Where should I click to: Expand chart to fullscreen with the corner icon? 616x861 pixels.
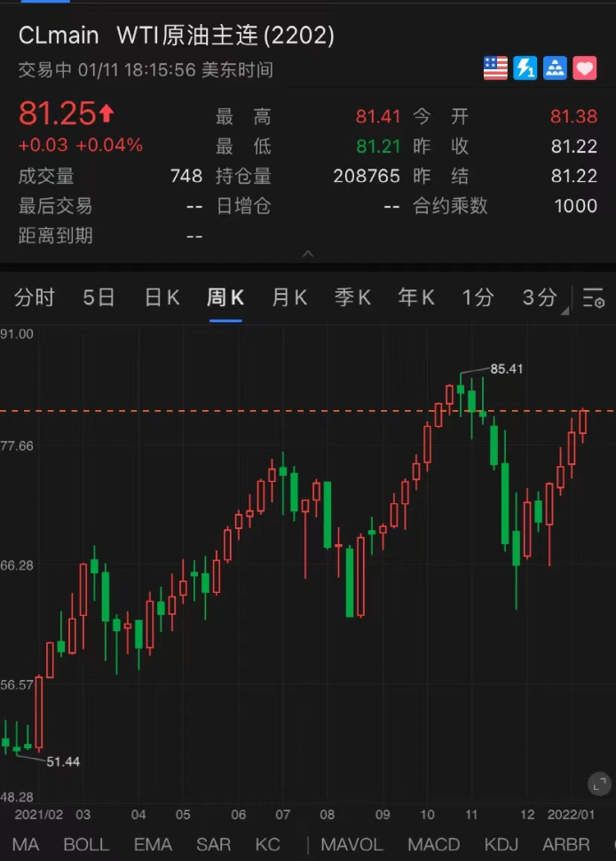coord(599,784)
